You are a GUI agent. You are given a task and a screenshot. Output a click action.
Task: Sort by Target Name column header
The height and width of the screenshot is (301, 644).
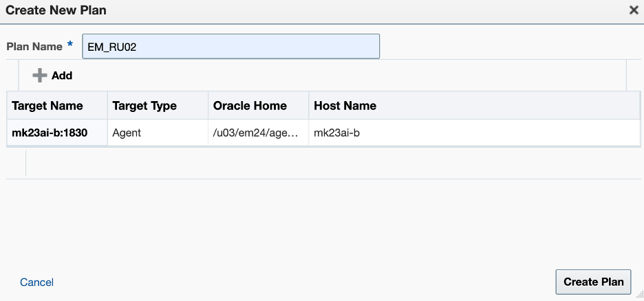point(47,106)
